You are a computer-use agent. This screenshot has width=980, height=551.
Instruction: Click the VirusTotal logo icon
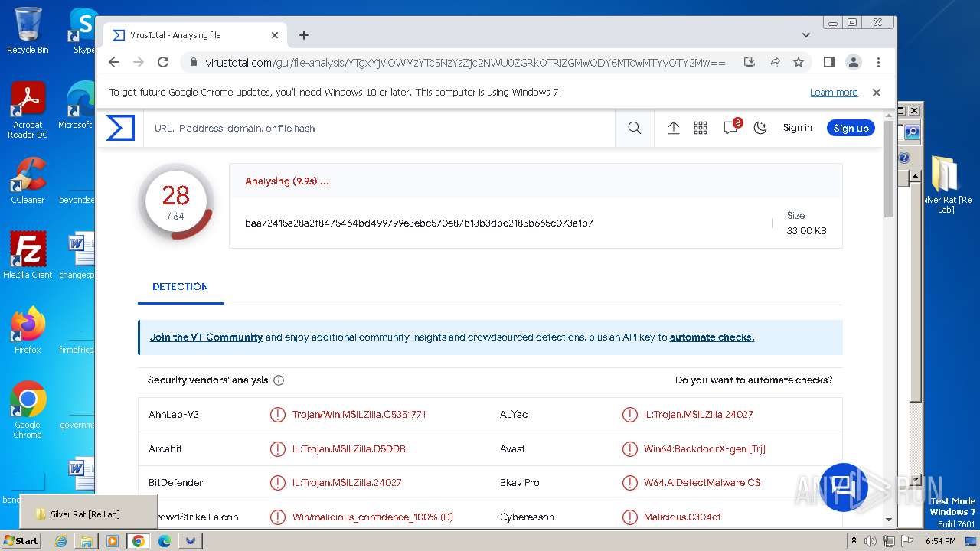[x=120, y=128]
